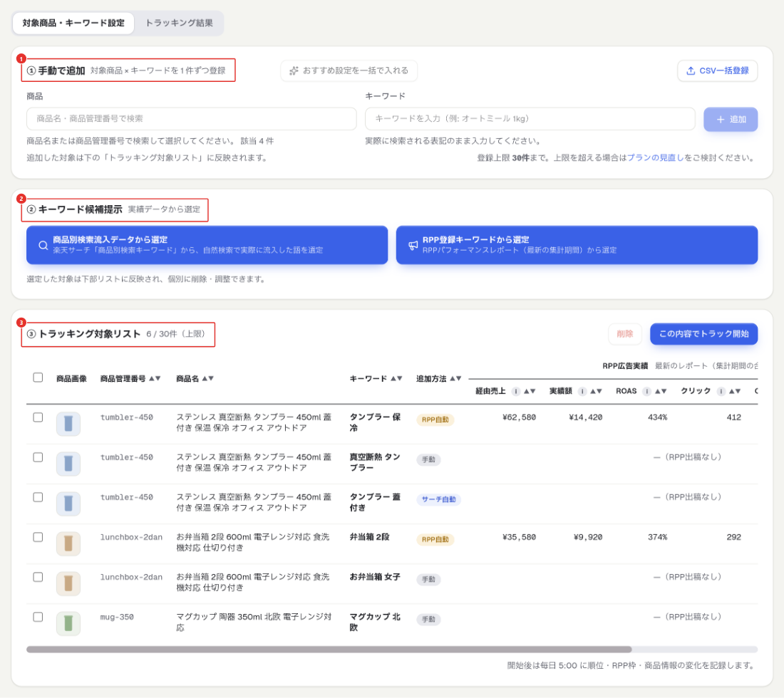This screenshot has height=698, width=784.
Task: Sort by 商品名 column arrows
Action: (208, 379)
